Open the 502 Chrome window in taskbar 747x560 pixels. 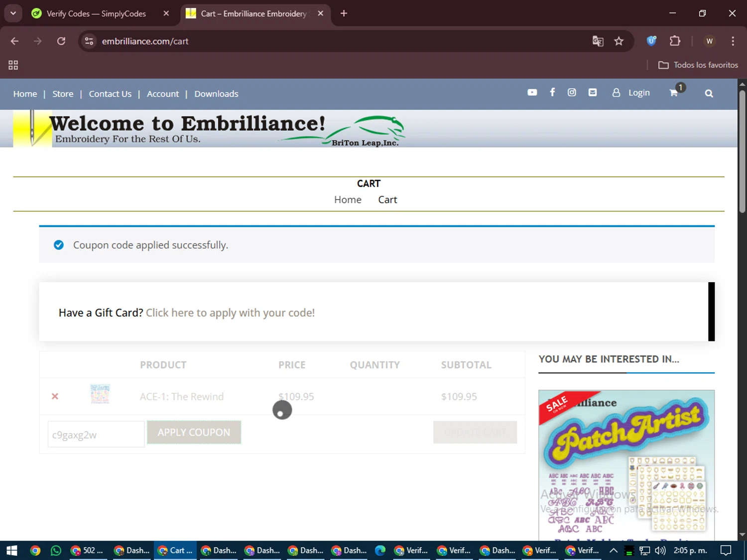point(88,550)
